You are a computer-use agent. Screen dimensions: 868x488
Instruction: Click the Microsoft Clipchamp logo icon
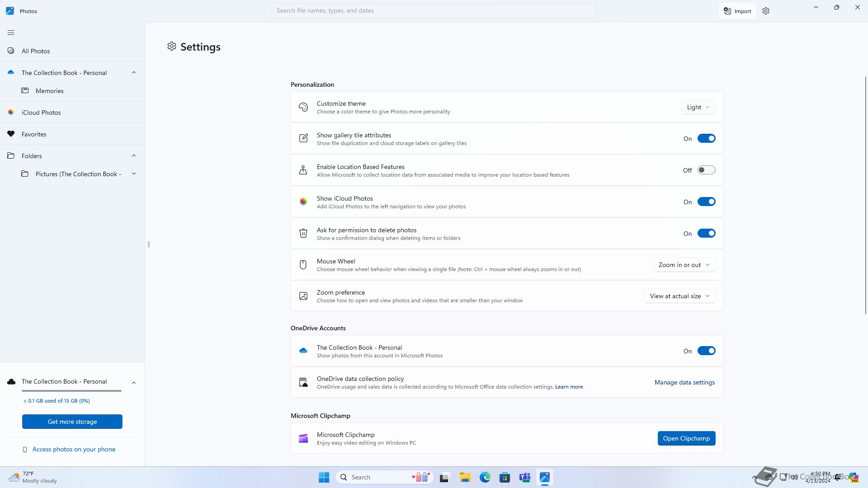303,438
